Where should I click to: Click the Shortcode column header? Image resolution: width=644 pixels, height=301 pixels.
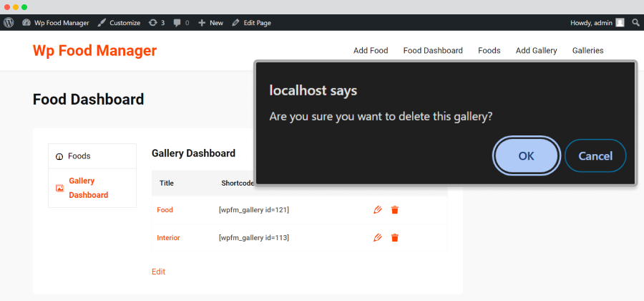click(238, 183)
